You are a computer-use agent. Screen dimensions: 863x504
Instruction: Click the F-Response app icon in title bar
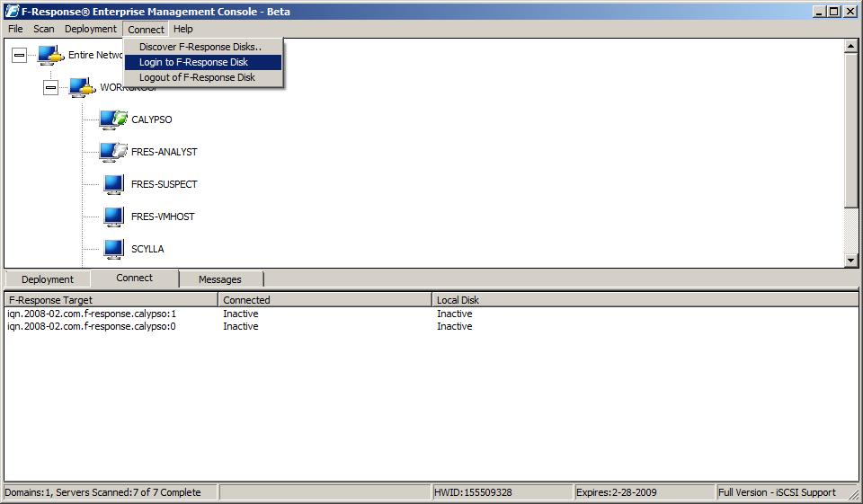12,11
